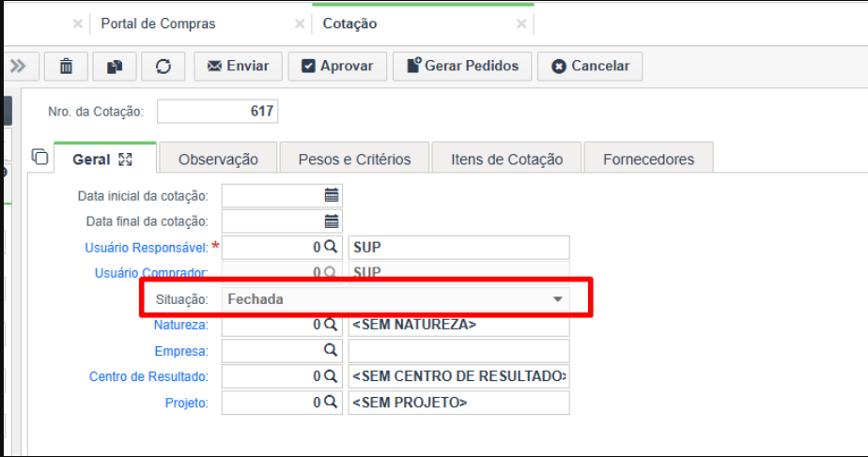Search Centro de Resultado with magnifier

(331, 376)
